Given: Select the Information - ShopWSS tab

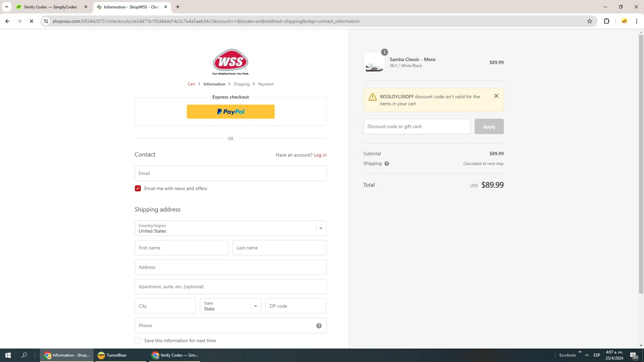Looking at the screenshot, I should (132, 7).
